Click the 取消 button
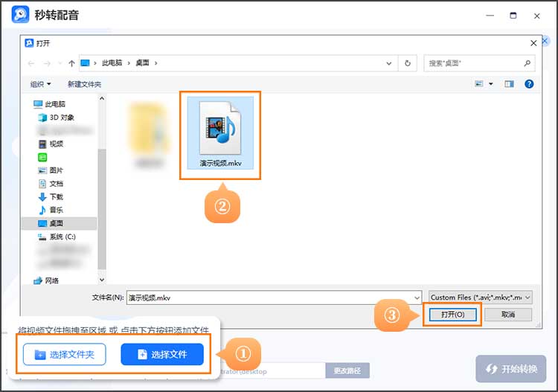 click(508, 315)
